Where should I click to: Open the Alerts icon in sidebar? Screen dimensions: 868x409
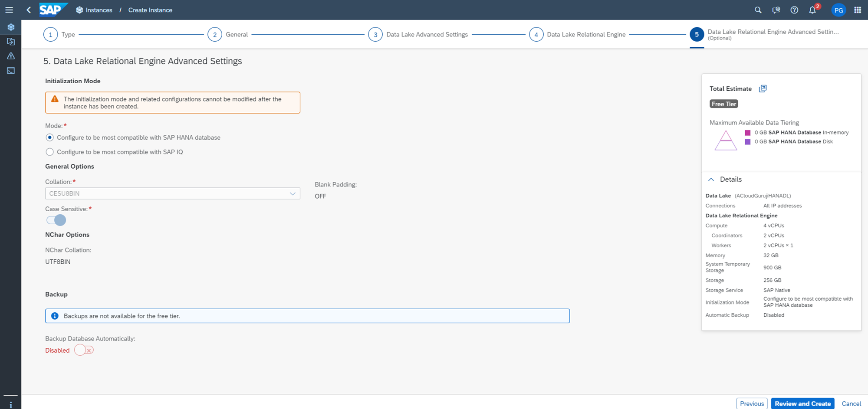pos(11,56)
